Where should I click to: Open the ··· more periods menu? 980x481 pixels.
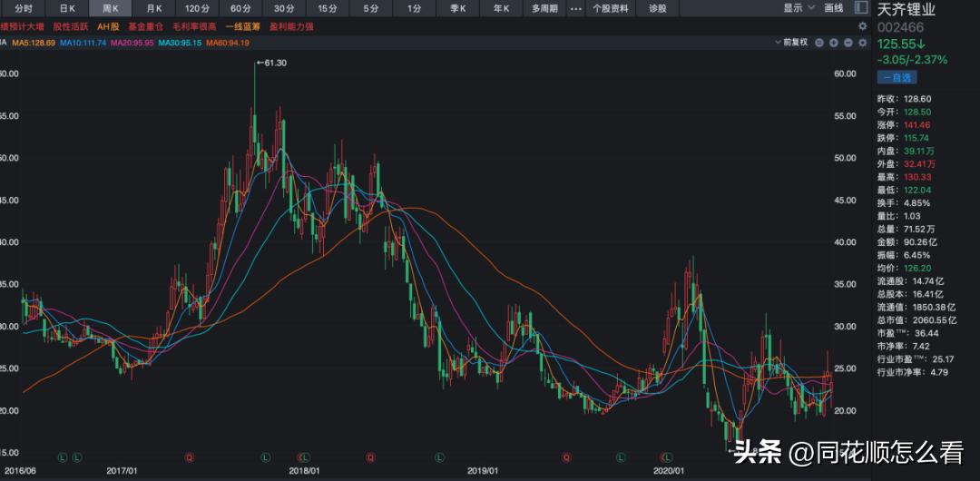coord(576,8)
